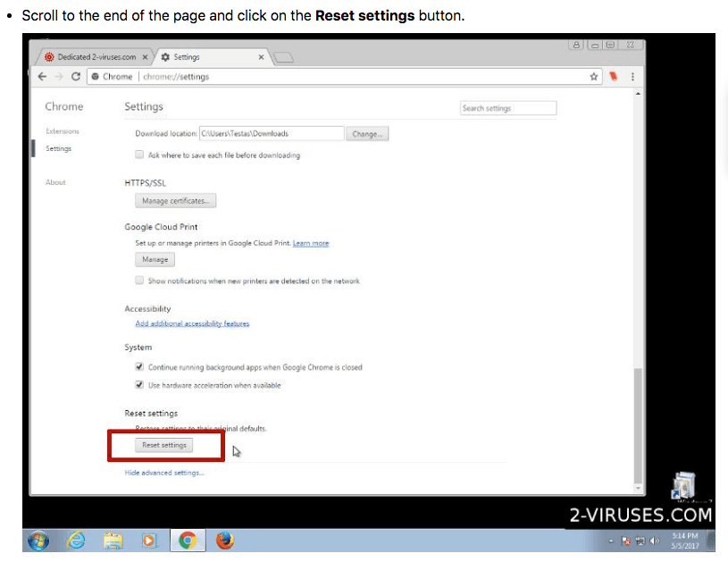Image resolution: width=728 pixels, height=562 pixels.
Task: Open Extensions in the Chrome sidebar
Action: tap(63, 131)
